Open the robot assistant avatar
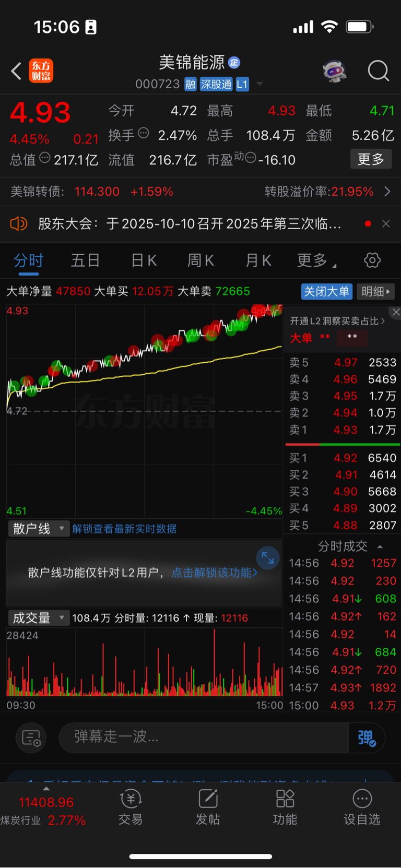 point(335,71)
